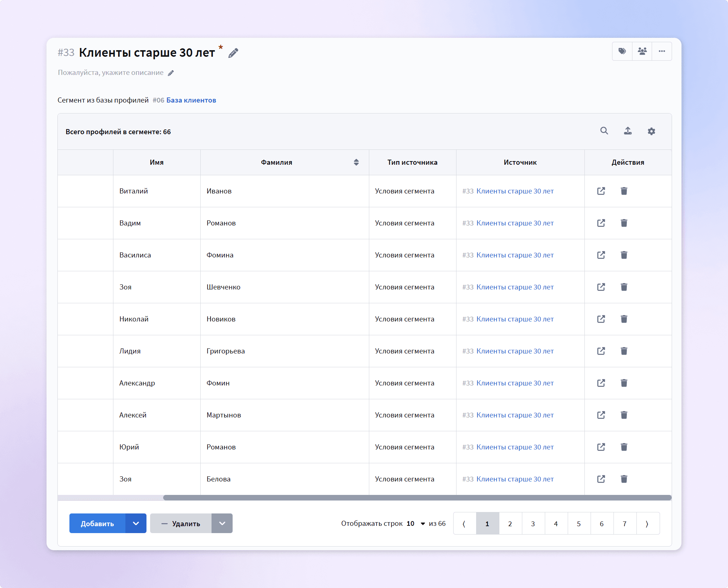Edit the description with small pencil icon
The image size is (728, 588).
pyautogui.click(x=171, y=73)
